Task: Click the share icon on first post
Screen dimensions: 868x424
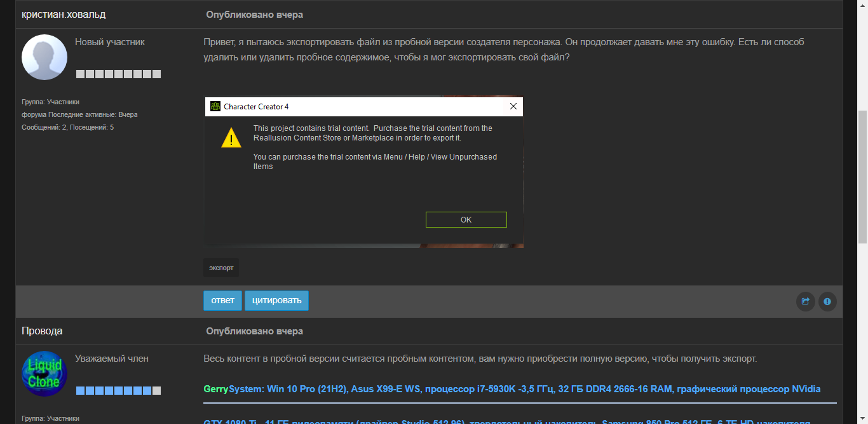Action: pos(806,301)
